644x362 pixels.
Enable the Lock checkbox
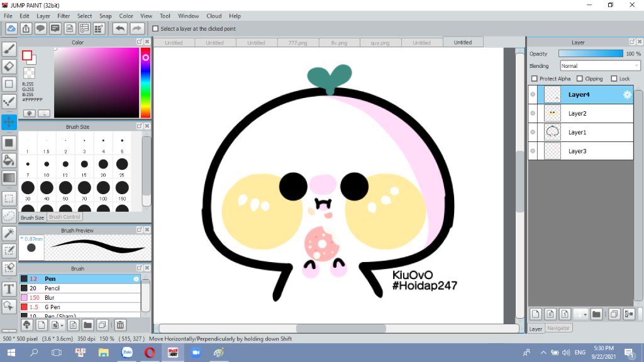(x=614, y=79)
